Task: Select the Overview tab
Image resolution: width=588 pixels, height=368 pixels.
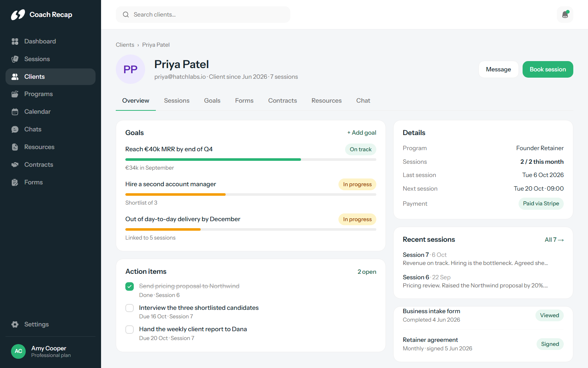Action: tap(136, 101)
